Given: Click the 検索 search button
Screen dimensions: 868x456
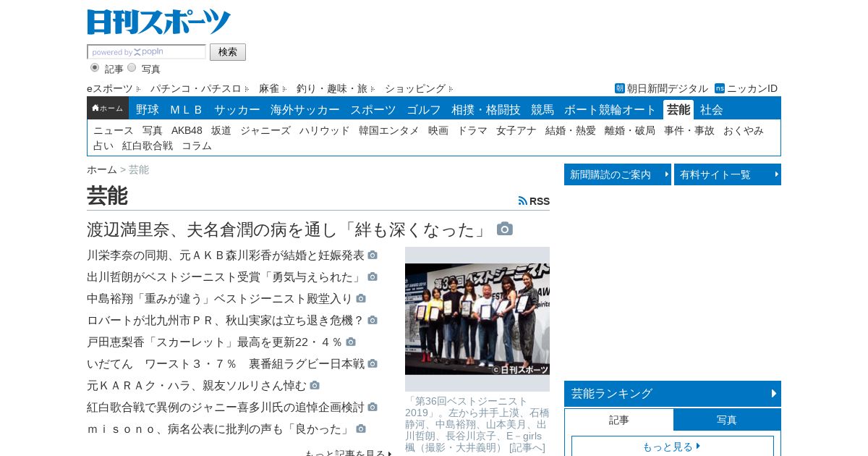Looking at the screenshot, I should (228, 52).
